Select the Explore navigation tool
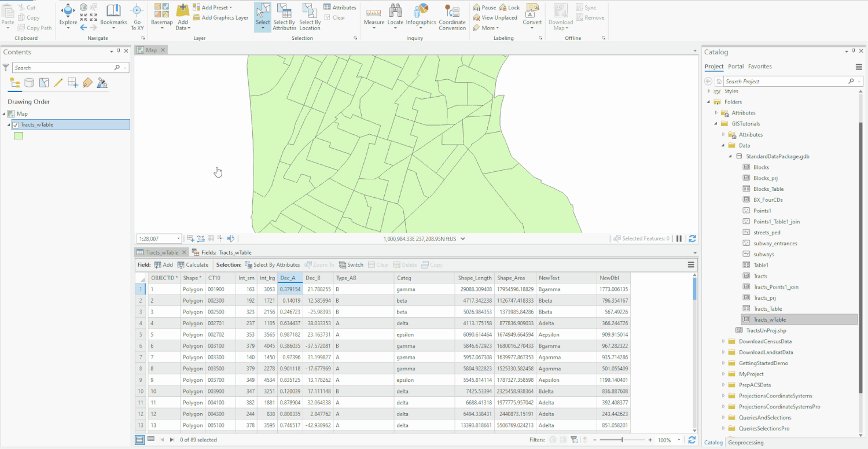The width and height of the screenshot is (868, 449). tap(68, 16)
